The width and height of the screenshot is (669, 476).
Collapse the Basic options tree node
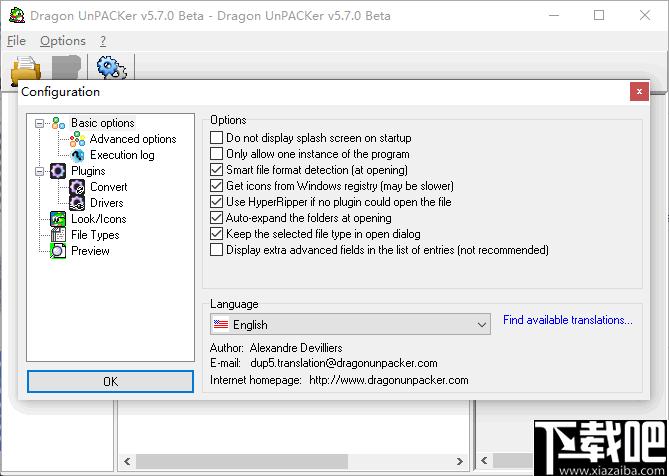click(39, 124)
